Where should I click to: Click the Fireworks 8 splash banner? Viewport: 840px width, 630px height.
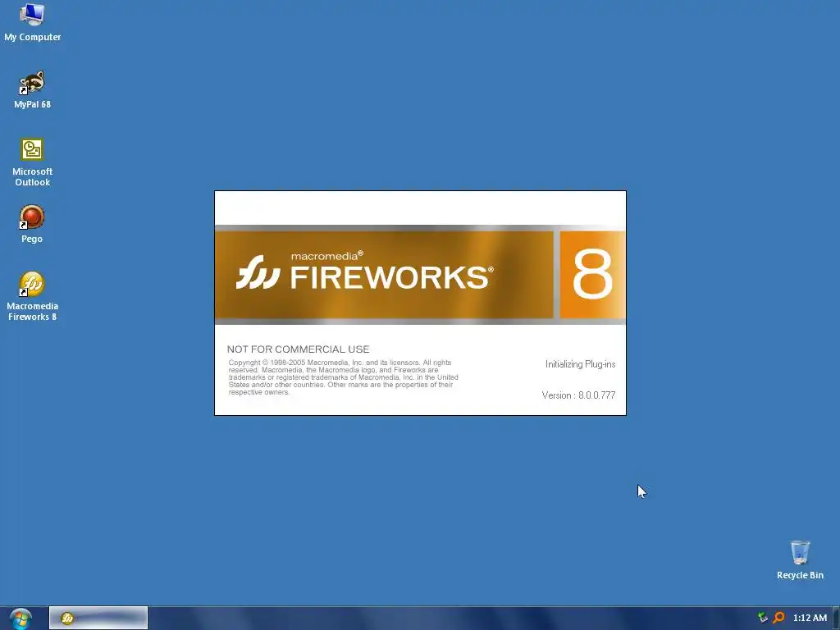(x=420, y=275)
